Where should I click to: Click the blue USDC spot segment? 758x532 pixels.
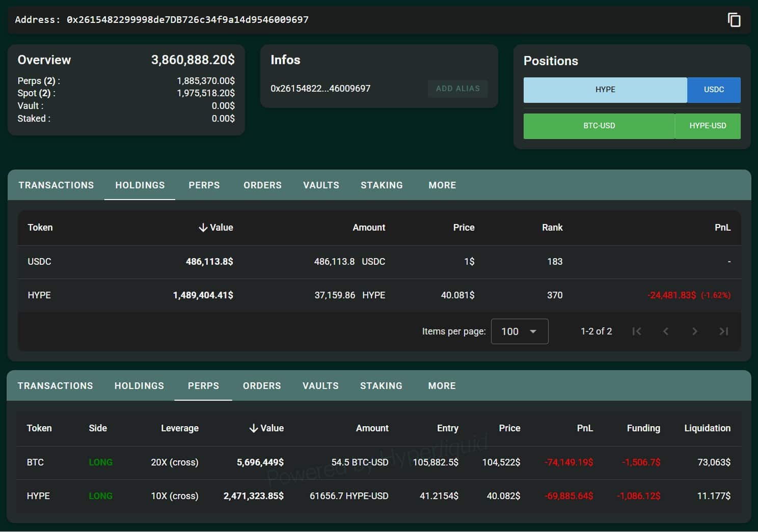[x=713, y=90]
